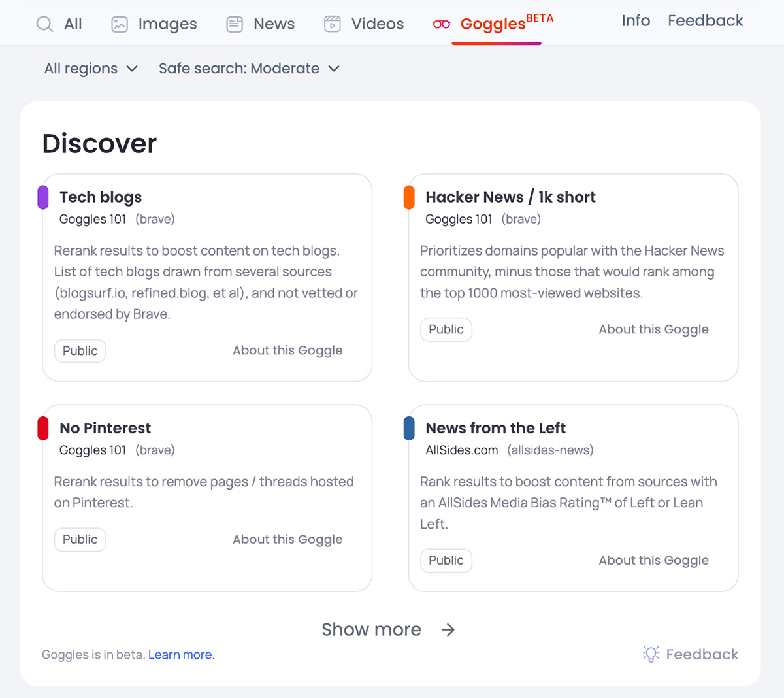The height and width of the screenshot is (698, 784).
Task: Click the arrow icon after Show more
Action: point(448,630)
